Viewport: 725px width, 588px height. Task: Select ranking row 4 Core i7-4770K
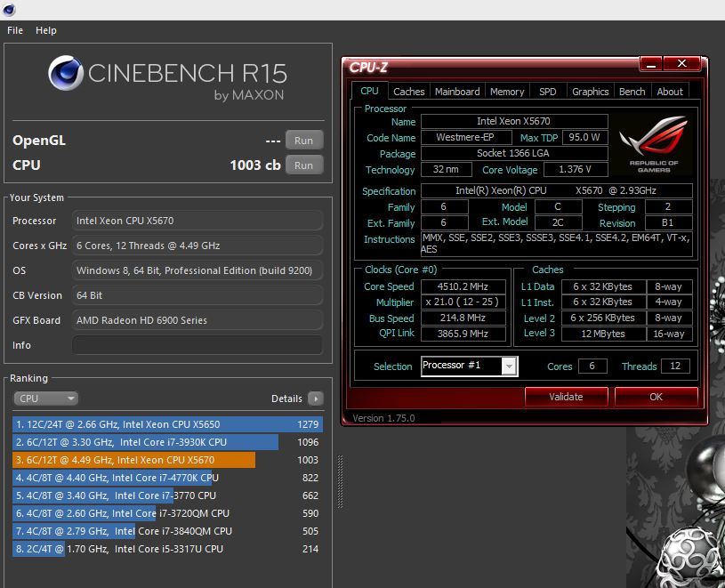point(167,478)
